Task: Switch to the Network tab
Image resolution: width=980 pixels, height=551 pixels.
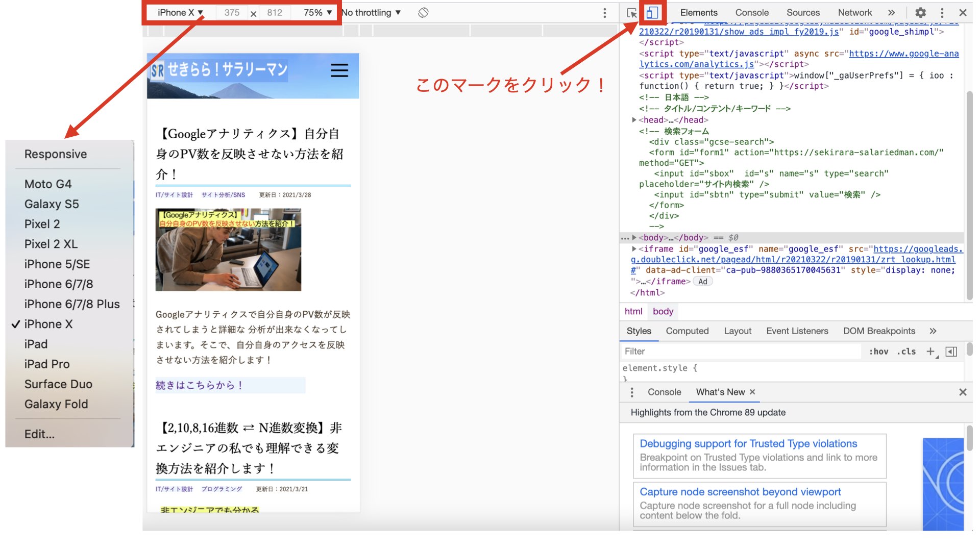Action: coord(855,13)
